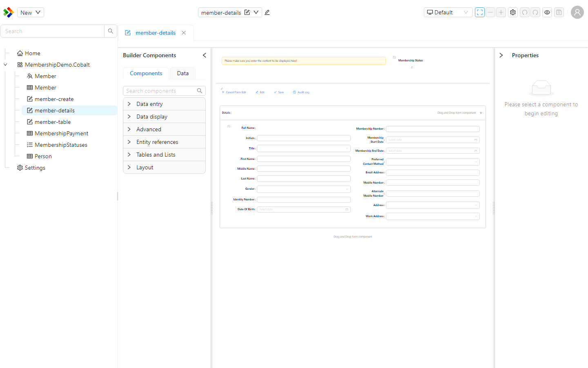Click the Audit Log button
Image resolution: width=588 pixels, height=368 pixels.
301,92
